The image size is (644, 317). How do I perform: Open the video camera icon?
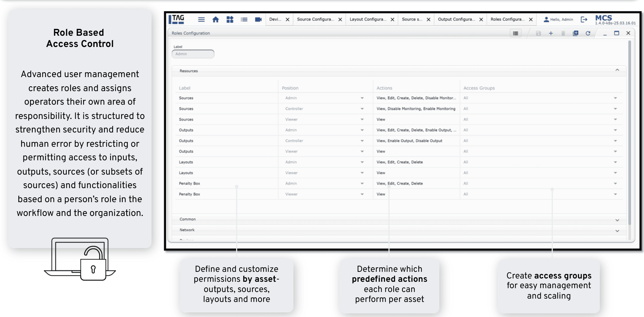[x=258, y=19]
